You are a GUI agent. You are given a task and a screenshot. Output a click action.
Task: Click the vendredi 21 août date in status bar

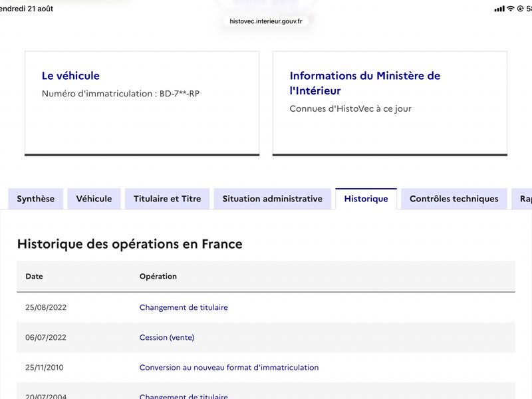coord(26,9)
